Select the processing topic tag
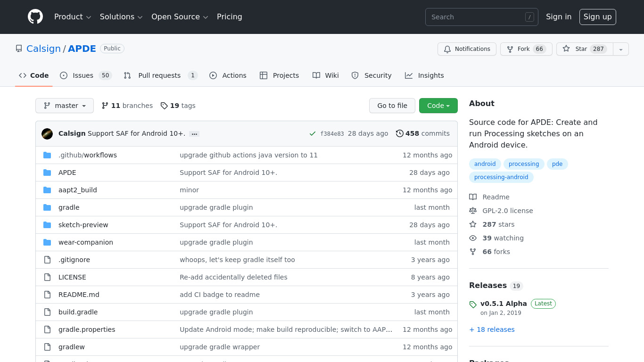 point(524,164)
